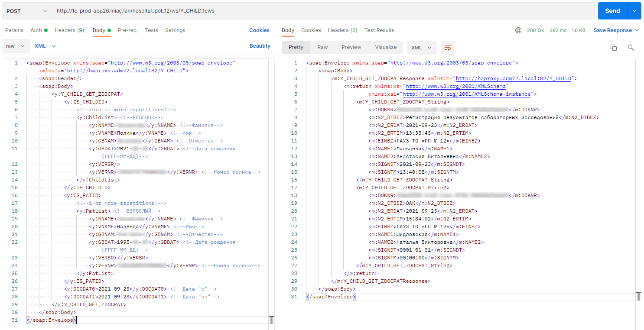Click the closing soap:Envelope line in request
The width and height of the screenshot is (644, 330).
(x=52, y=320)
